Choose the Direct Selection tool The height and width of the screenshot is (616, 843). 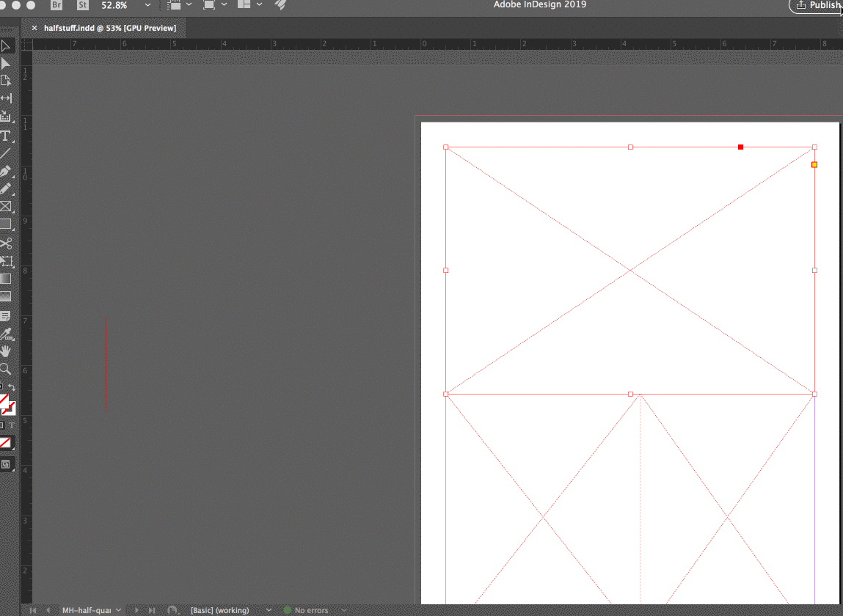pos(8,64)
